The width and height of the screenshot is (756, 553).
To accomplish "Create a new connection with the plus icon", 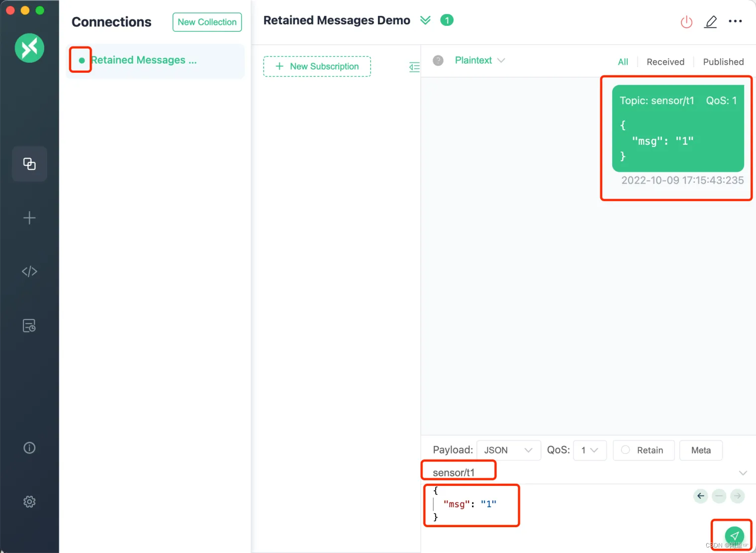I will [29, 218].
